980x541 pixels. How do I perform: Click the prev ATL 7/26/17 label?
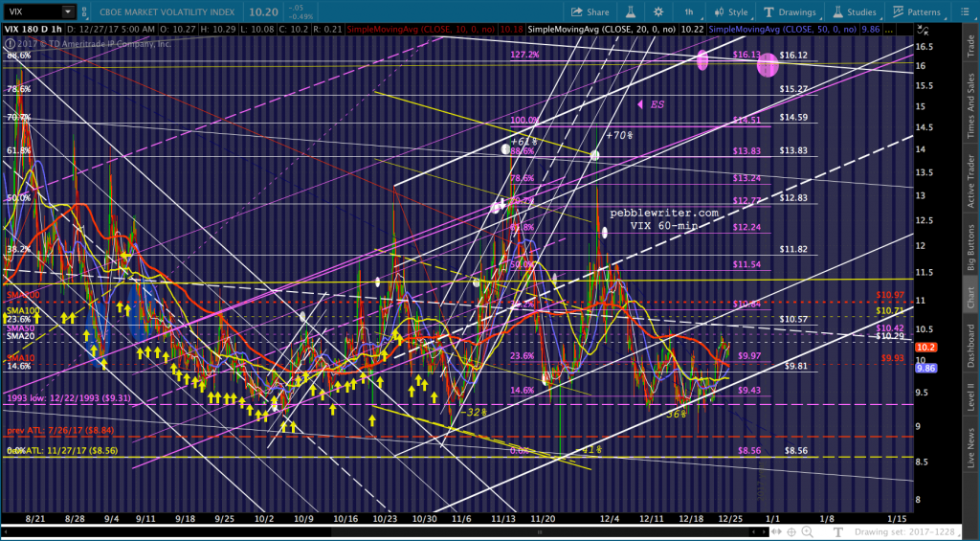pos(60,431)
